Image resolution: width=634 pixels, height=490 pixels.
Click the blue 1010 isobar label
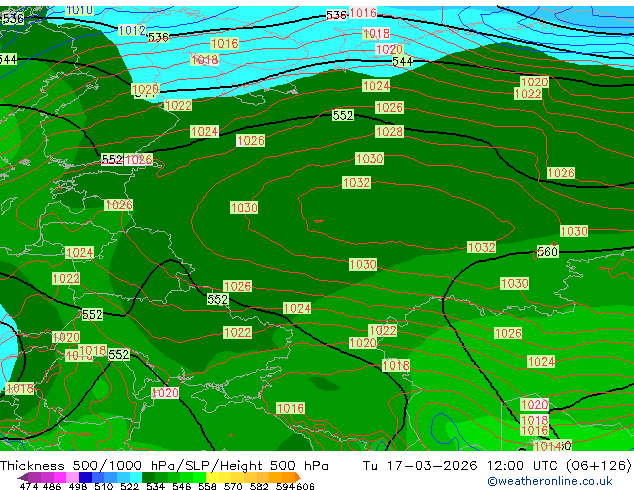click(x=79, y=10)
